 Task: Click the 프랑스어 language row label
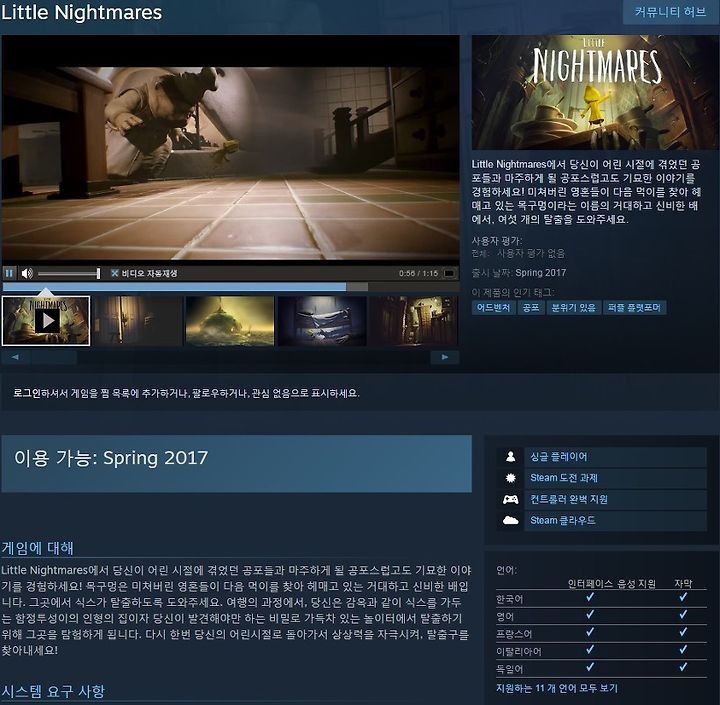[x=514, y=634]
